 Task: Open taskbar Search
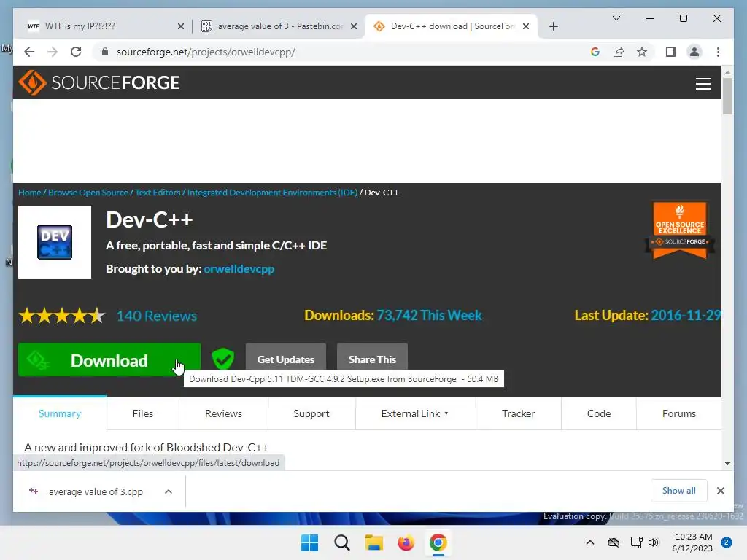pyautogui.click(x=341, y=542)
